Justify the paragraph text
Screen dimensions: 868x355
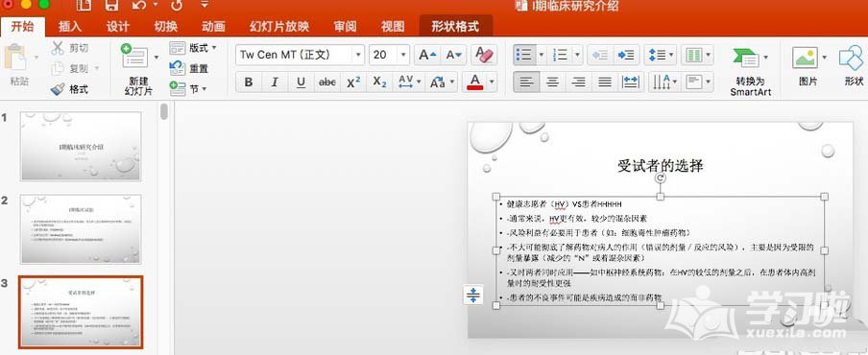point(605,83)
